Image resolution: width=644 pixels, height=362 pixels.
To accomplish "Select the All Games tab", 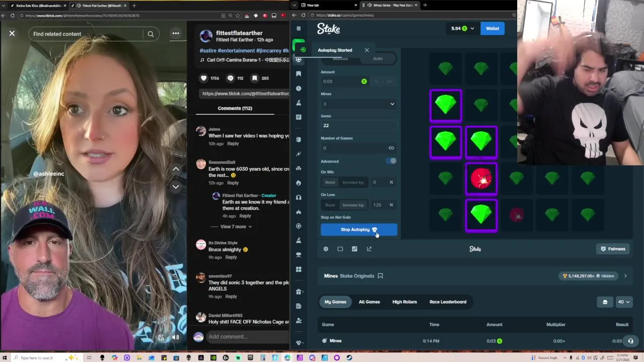I will [369, 302].
